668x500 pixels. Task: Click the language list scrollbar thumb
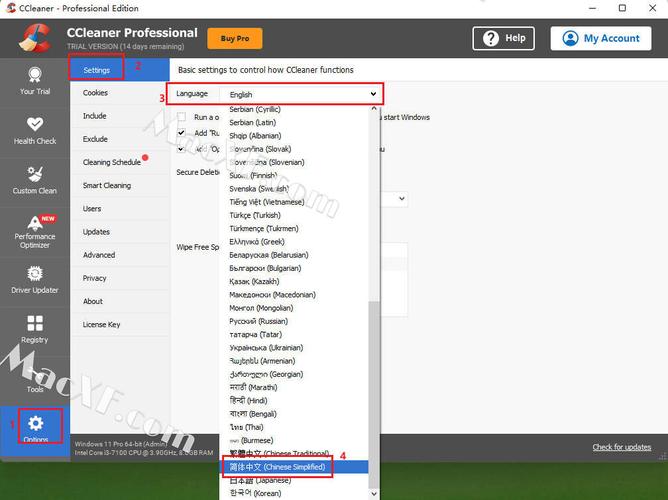(374, 394)
